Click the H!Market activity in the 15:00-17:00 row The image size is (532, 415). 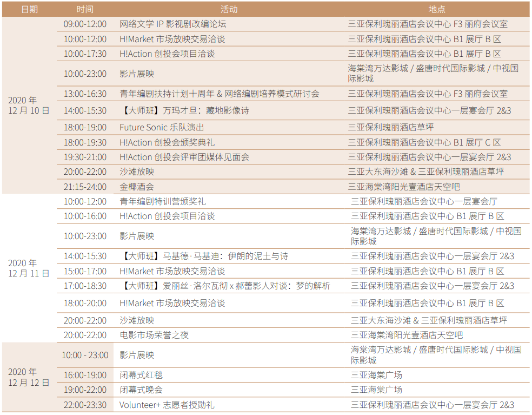point(172,272)
